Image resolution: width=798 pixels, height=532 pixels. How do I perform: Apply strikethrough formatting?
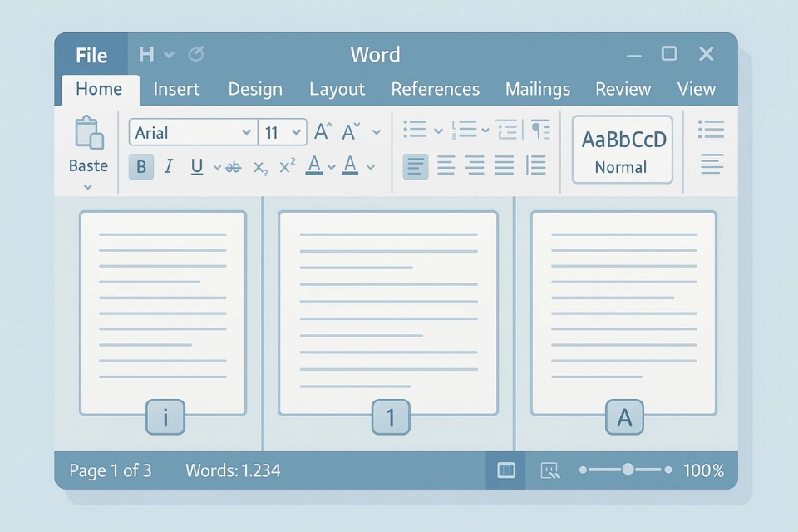(232, 166)
